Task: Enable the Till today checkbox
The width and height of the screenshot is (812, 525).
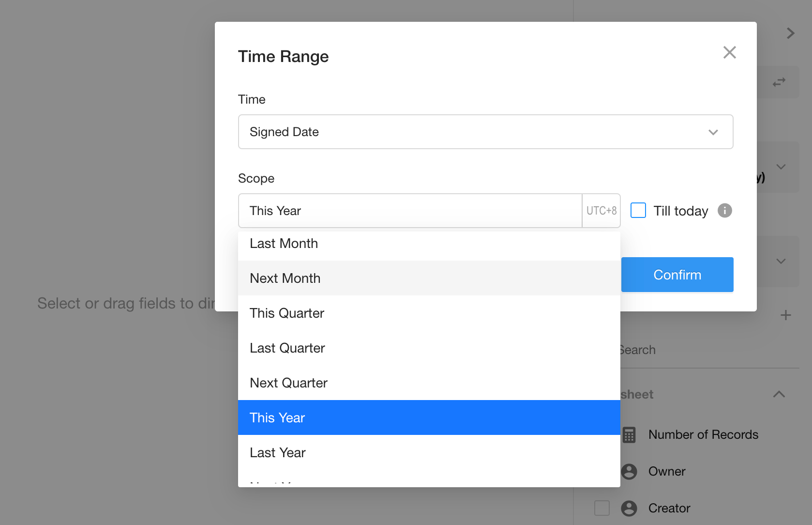Action: click(638, 211)
